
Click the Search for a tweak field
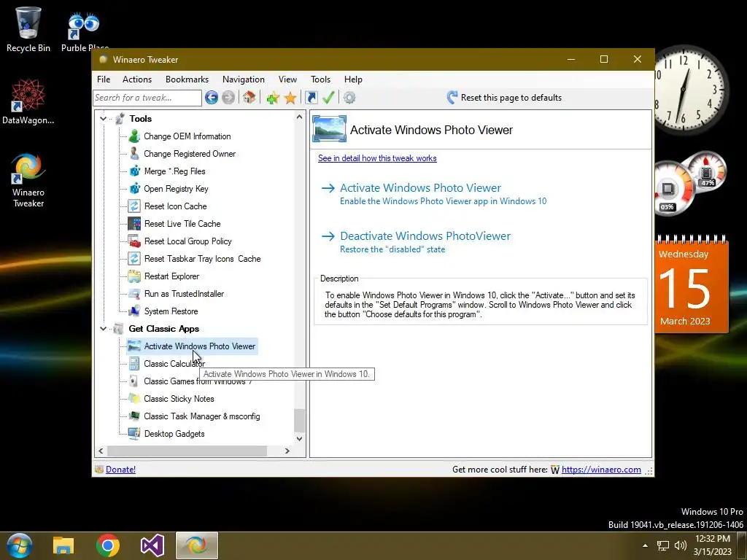[147, 98]
